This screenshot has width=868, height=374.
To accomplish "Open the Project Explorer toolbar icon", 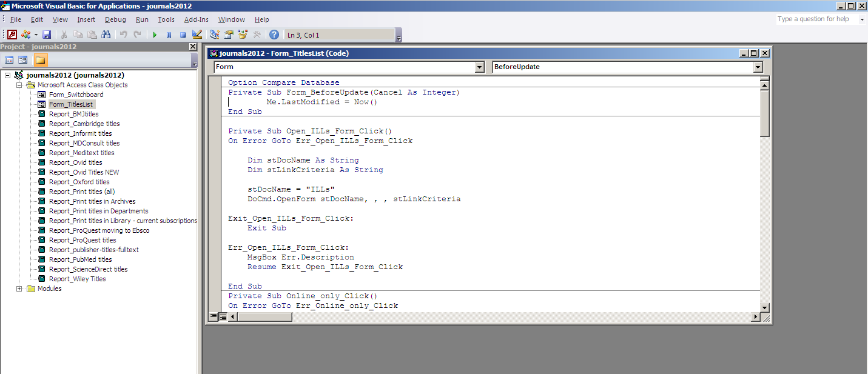I will coord(215,35).
